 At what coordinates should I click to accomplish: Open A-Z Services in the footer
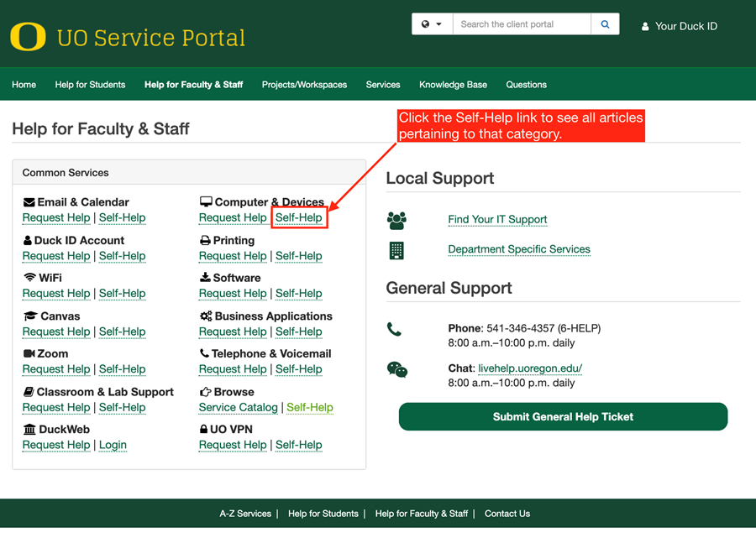tap(245, 514)
